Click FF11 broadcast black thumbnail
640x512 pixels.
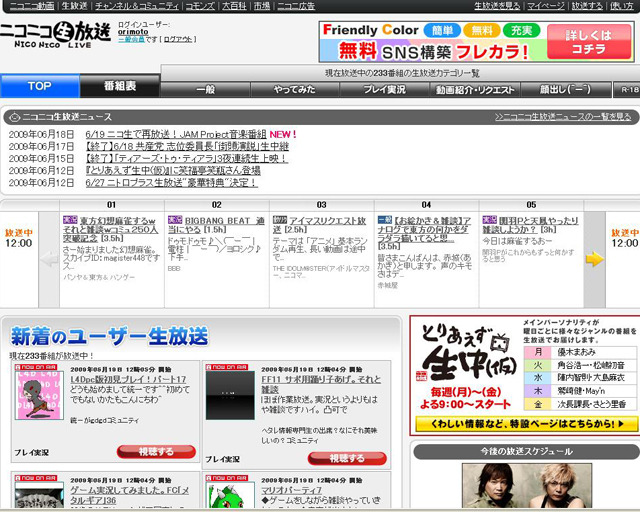click(x=230, y=395)
